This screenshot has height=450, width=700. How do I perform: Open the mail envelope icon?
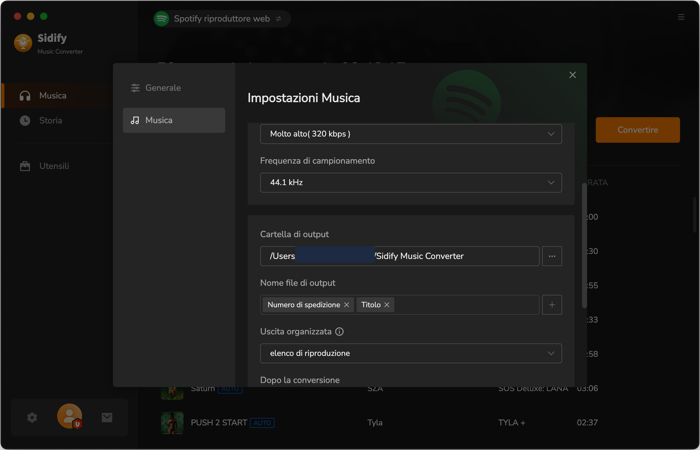coord(107,417)
